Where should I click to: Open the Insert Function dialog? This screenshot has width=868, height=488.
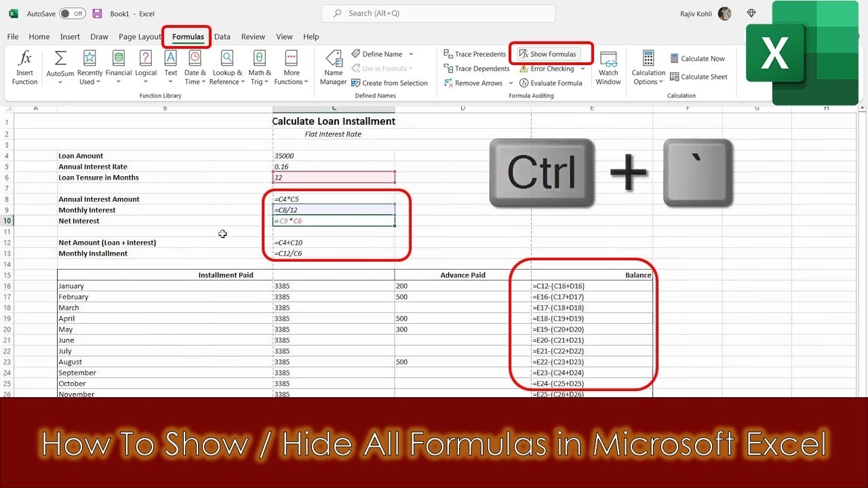[24, 66]
